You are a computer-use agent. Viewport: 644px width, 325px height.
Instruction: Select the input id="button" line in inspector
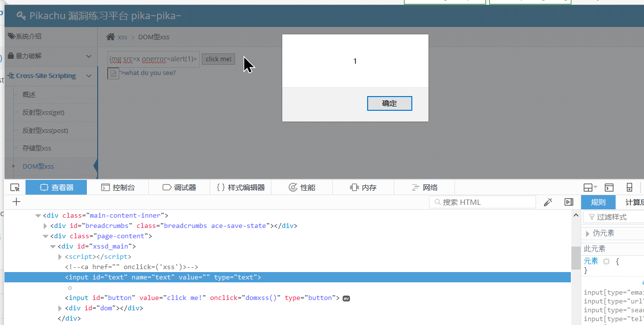202,298
